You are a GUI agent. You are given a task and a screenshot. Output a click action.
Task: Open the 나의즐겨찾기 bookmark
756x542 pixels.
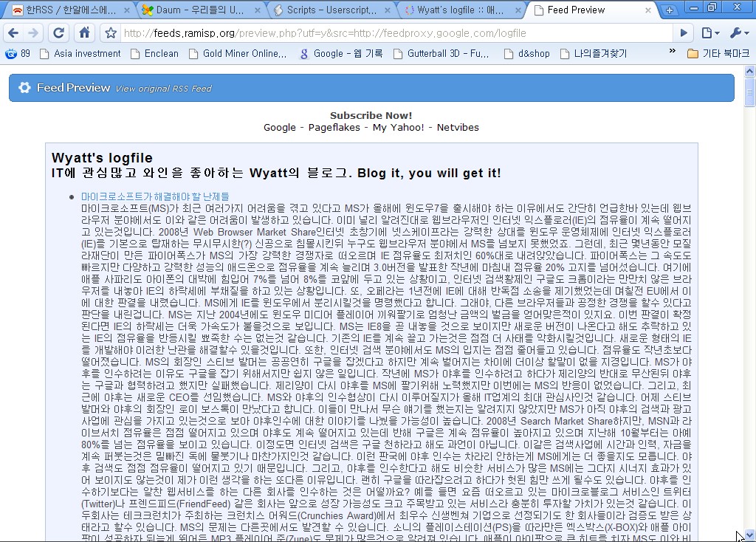click(x=594, y=53)
